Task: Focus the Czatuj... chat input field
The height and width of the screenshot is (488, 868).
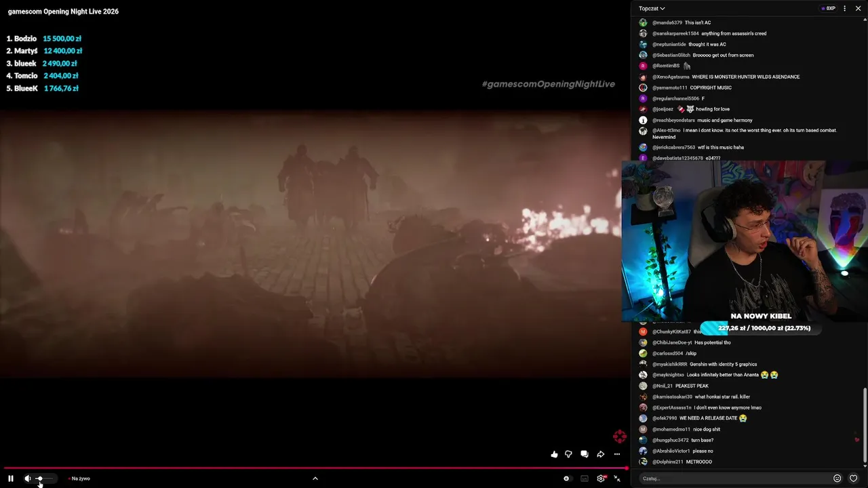Action: click(x=735, y=479)
